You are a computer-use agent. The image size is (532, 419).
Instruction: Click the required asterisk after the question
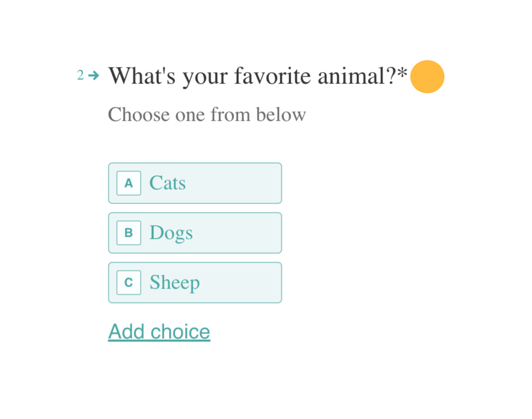click(402, 73)
